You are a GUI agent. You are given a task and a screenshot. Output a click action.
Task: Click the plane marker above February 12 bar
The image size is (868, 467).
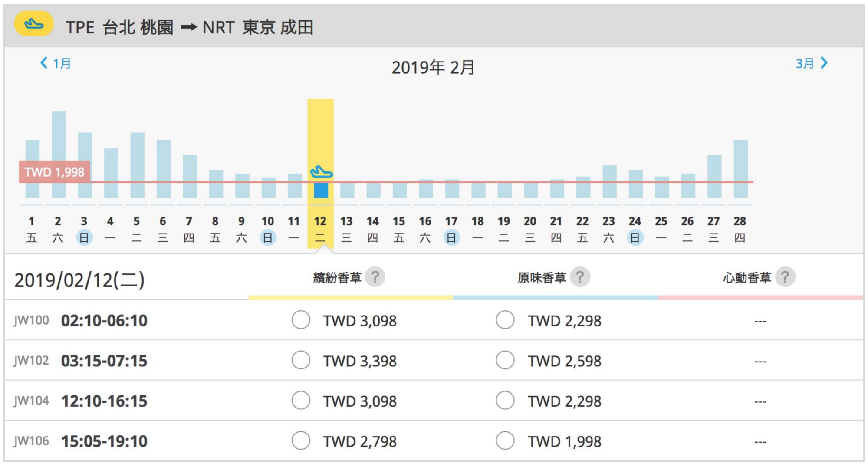[321, 172]
